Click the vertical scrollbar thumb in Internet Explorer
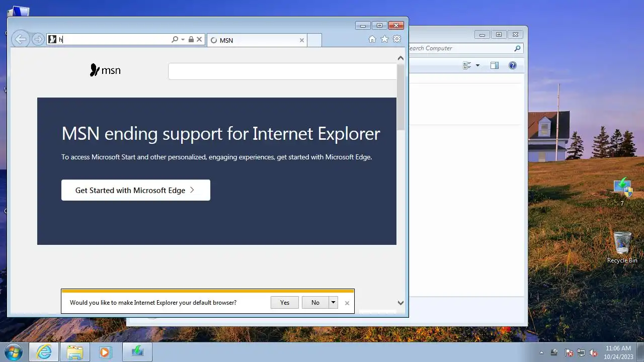The height and width of the screenshot is (362, 644). point(400,97)
